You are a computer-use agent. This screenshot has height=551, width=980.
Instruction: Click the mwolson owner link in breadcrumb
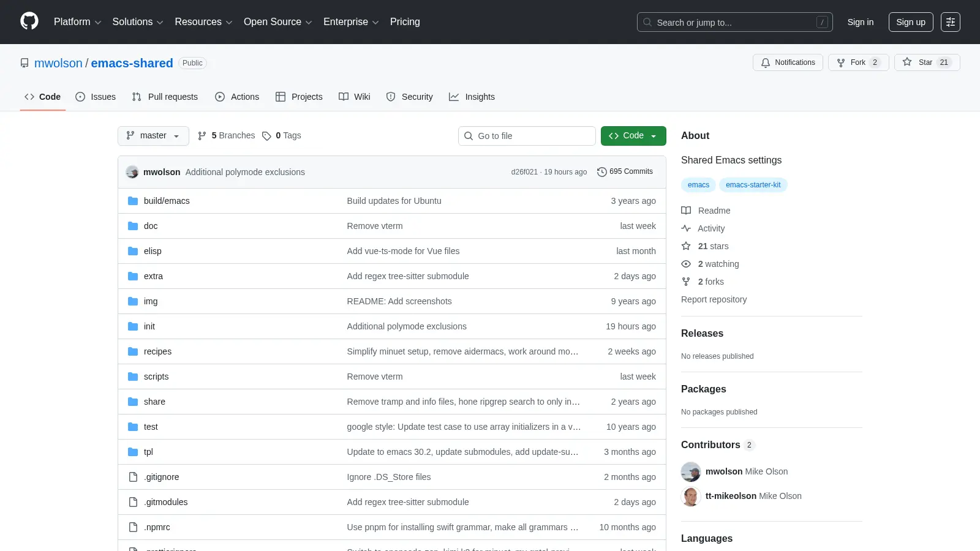tap(58, 63)
